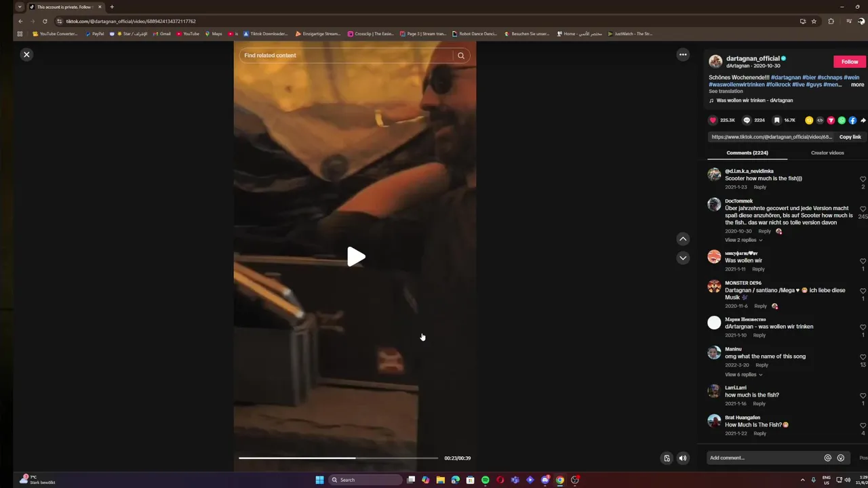Open File Explorer from the taskbar
Viewport: 868px width, 488px height.
440,480
